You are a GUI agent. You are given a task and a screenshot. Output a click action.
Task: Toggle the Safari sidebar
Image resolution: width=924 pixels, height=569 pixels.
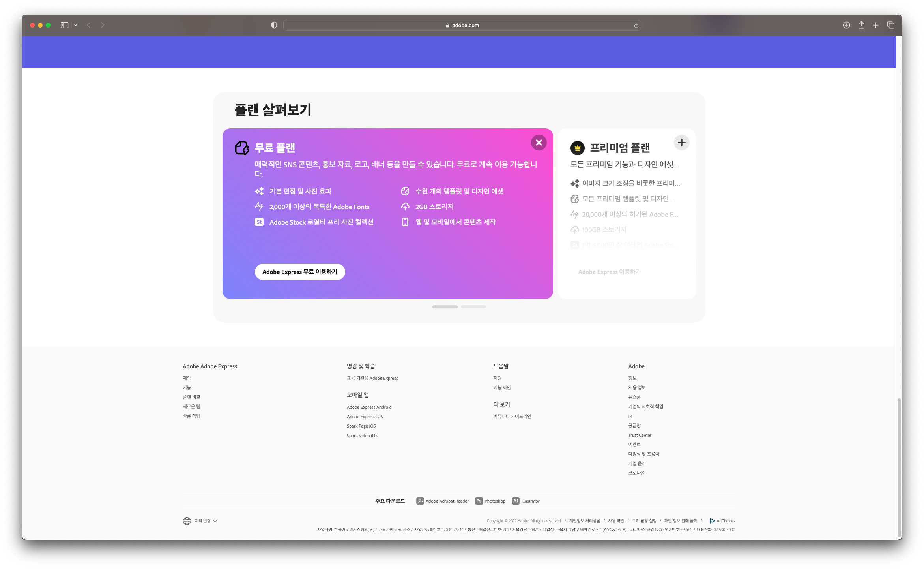coord(64,25)
